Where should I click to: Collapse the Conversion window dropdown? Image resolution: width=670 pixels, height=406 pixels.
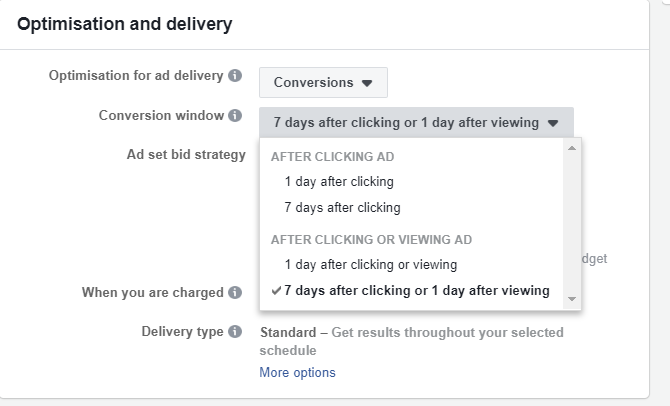click(x=416, y=123)
